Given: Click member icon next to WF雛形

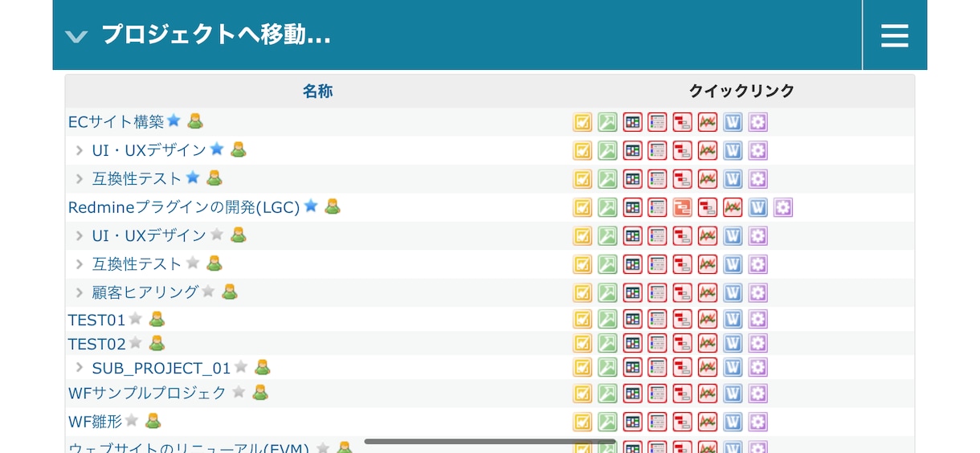Looking at the screenshot, I should coord(153,420).
